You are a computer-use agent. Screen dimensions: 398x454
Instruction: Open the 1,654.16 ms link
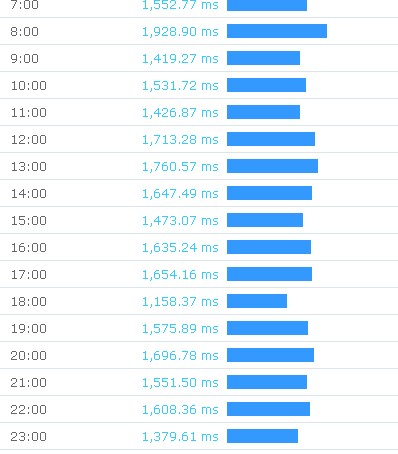click(180, 275)
